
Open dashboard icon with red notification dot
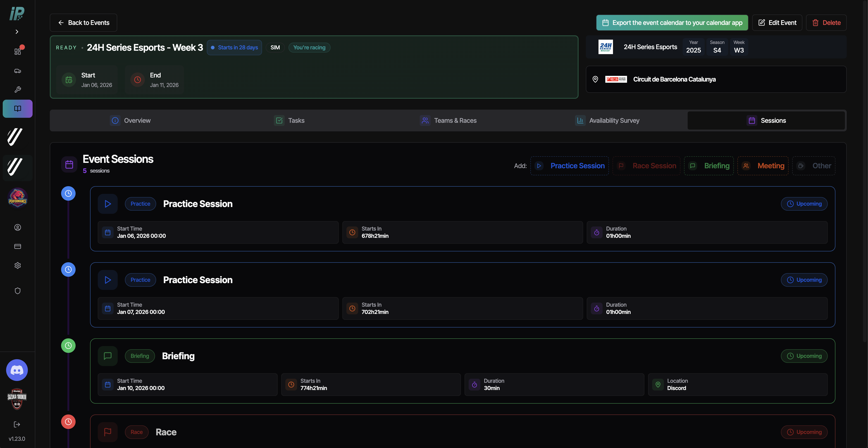pyautogui.click(x=17, y=51)
